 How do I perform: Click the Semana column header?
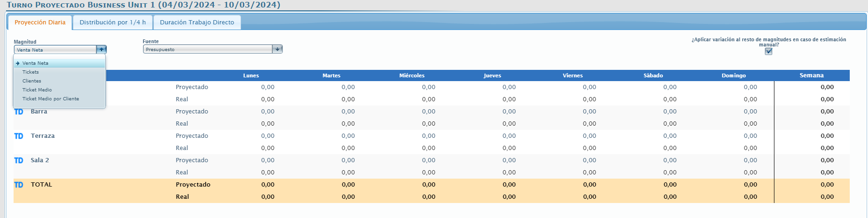811,75
